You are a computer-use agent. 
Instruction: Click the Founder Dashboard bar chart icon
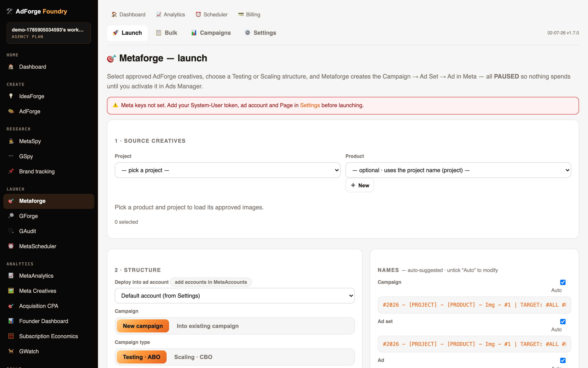coord(11,321)
